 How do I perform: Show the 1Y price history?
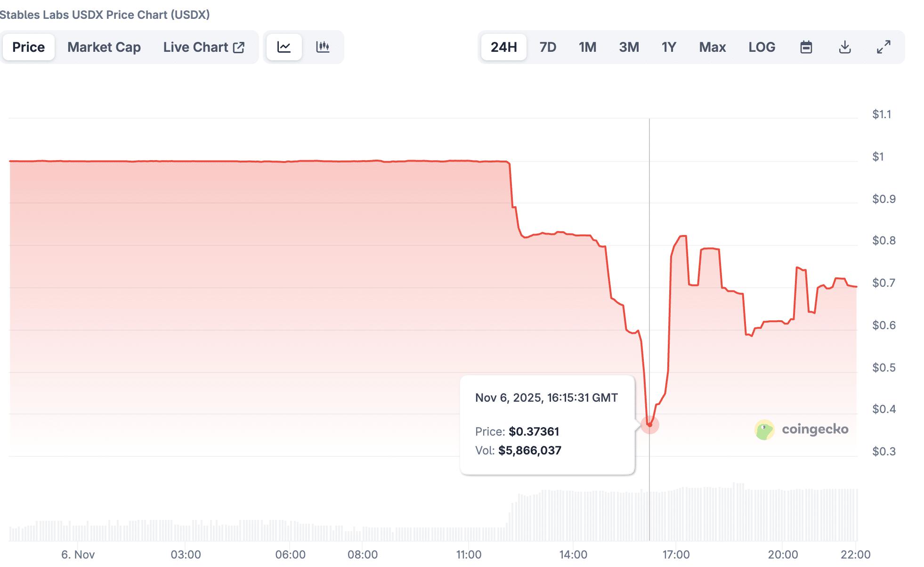pyautogui.click(x=669, y=47)
